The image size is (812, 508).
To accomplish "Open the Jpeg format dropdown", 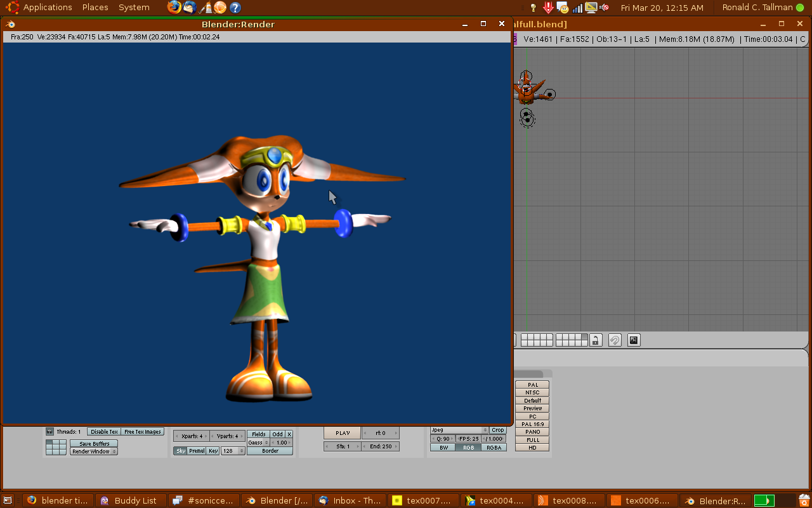I will (459, 430).
